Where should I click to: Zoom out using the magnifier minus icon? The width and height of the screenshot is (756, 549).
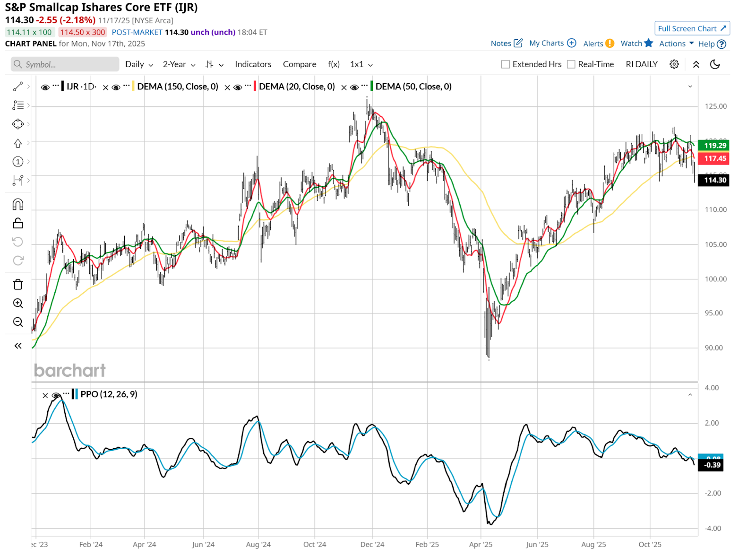[18, 322]
